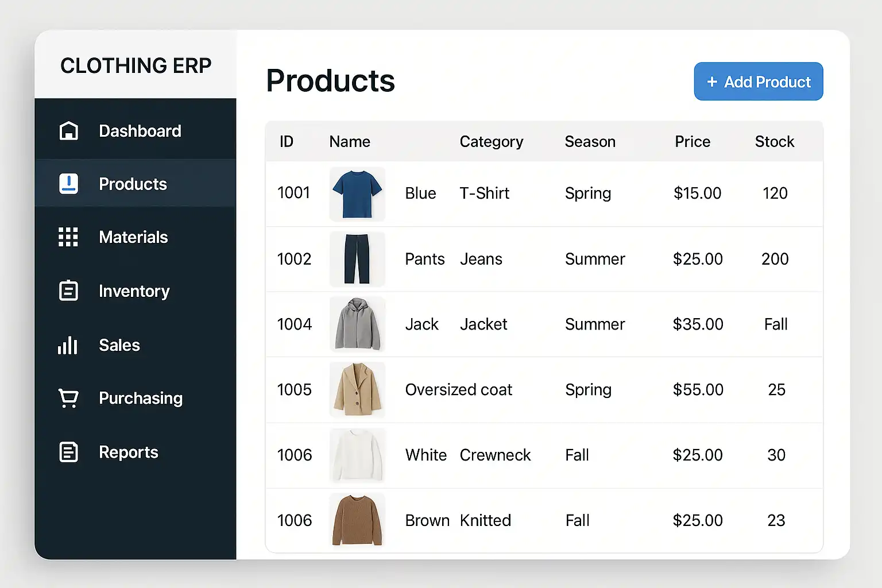Open the white crewneck thumbnail
Image resolution: width=882 pixels, height=588 pixels.
357,455
